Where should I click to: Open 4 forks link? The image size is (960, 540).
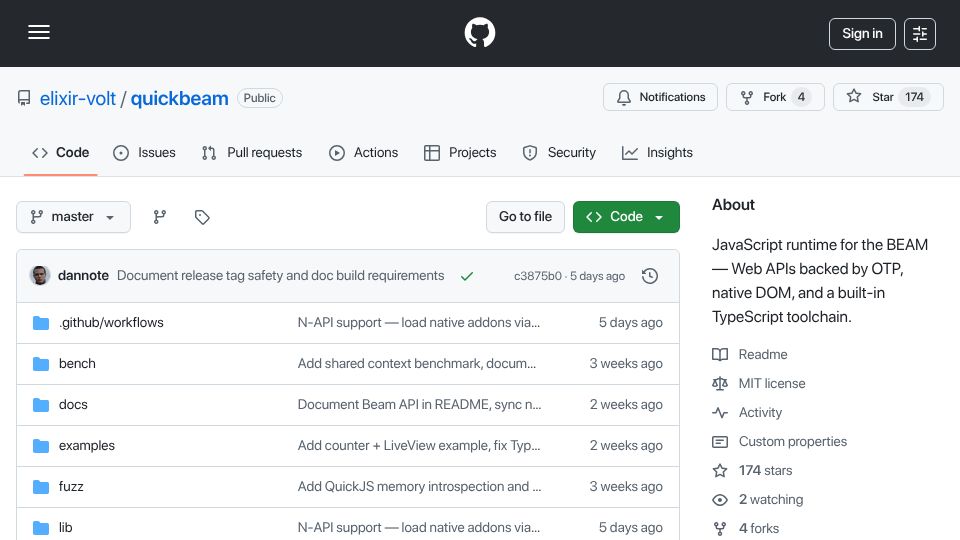tap(759, 528)
